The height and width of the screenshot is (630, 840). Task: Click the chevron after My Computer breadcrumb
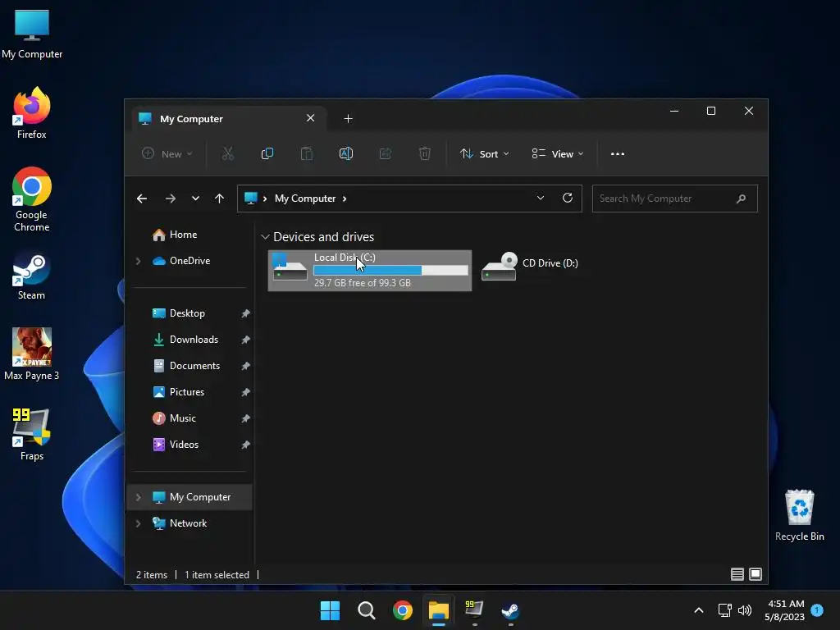tap(345, 199)
